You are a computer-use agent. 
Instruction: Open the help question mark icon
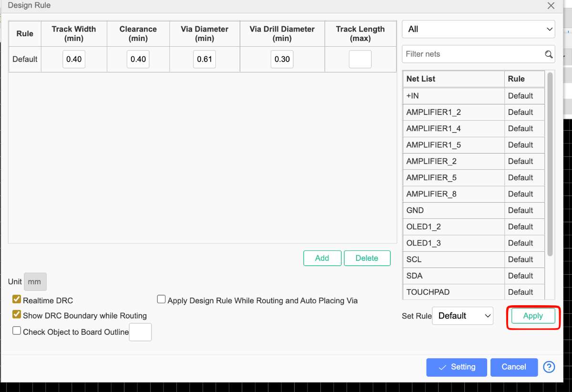click(x=549, y=367)
